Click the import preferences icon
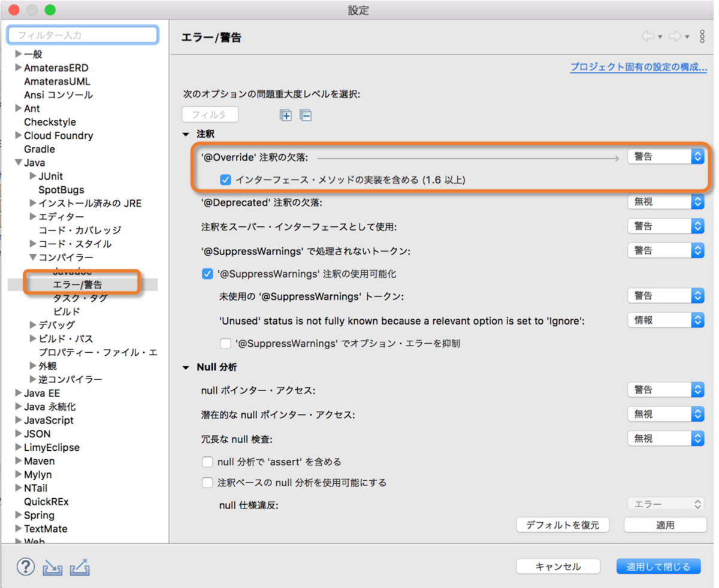The image size is (719, 588). [52, 566]
